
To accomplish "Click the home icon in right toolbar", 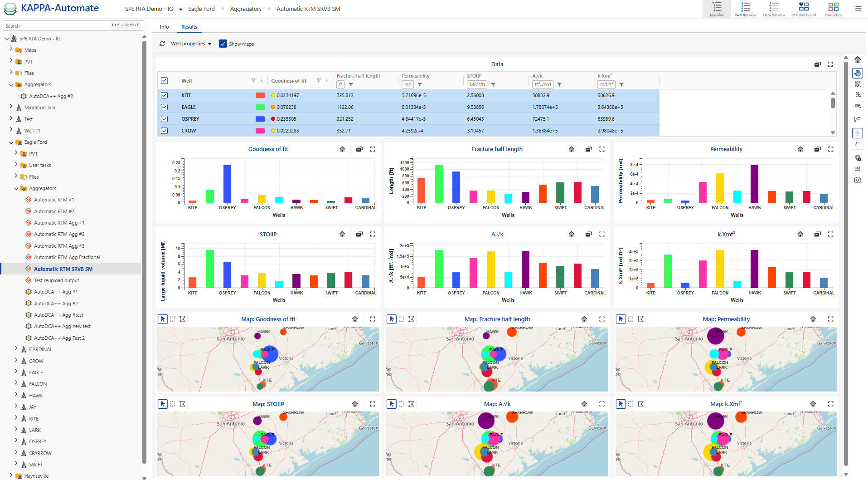I will pyautogui.click(x=858, y=60).
